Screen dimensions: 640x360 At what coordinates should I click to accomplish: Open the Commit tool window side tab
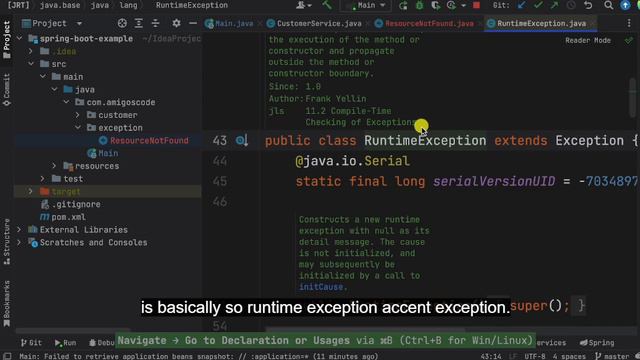pyautogui.click(x=6, y=90)
